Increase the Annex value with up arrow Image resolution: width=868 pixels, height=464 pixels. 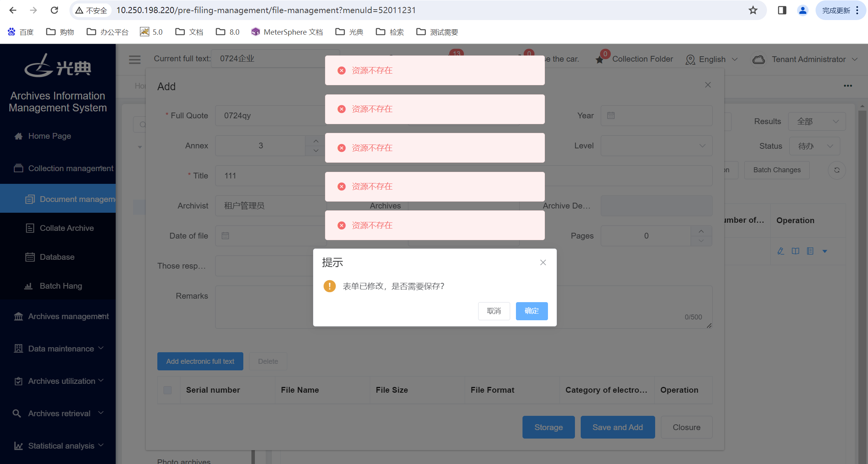(316, 141)
